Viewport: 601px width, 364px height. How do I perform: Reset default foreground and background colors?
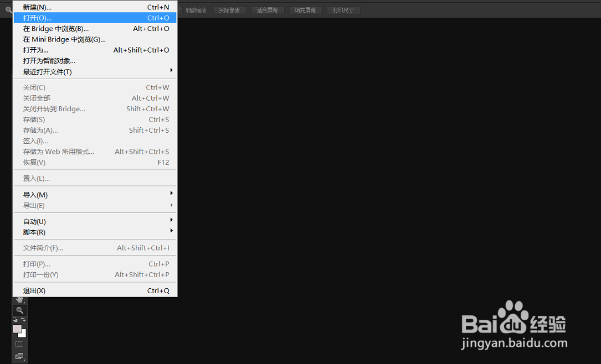[15, 320]
